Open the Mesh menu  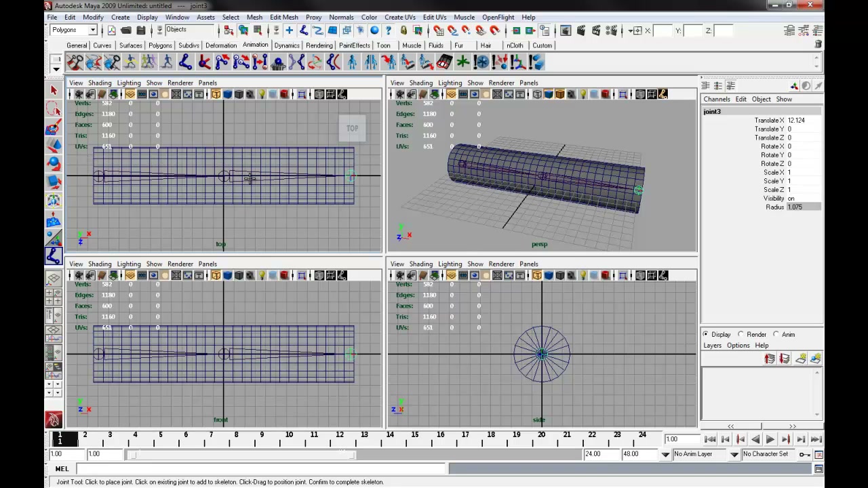254,17
